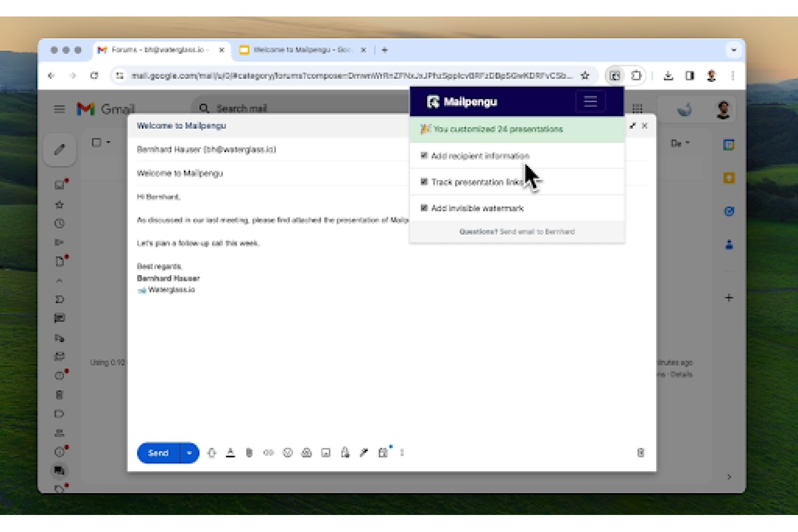798x532 pixels.
Task: Go back in browser history
Action: point(52,76)
